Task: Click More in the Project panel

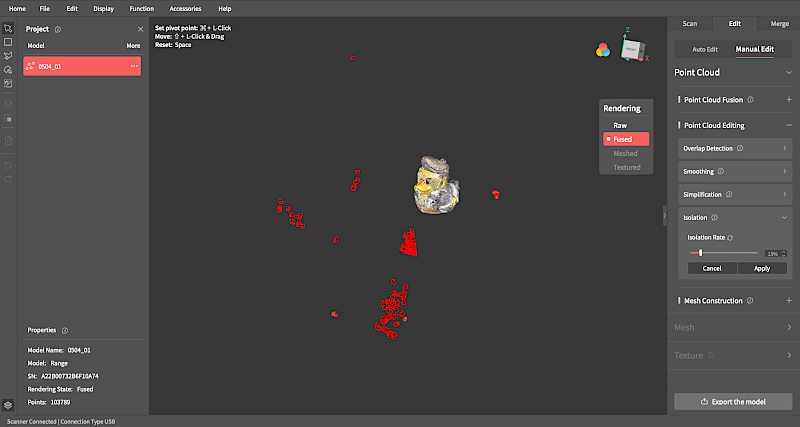Action: (x=133, y=46)
